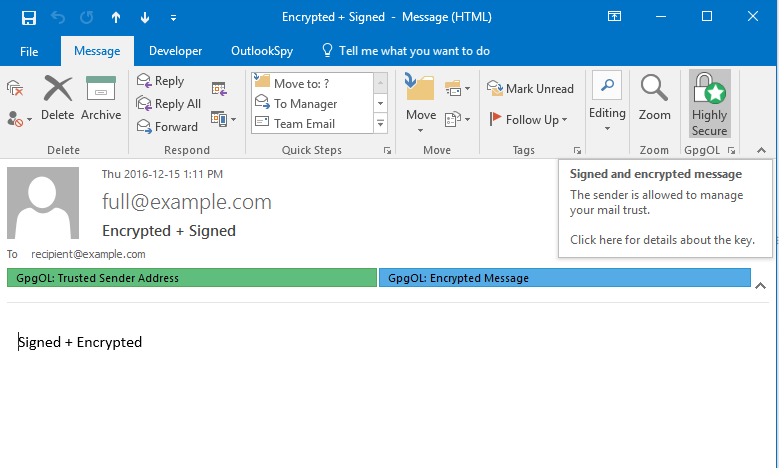779x468 pixels.
Task: Select the Team Email quick step
Action: (x=305, y=124)
